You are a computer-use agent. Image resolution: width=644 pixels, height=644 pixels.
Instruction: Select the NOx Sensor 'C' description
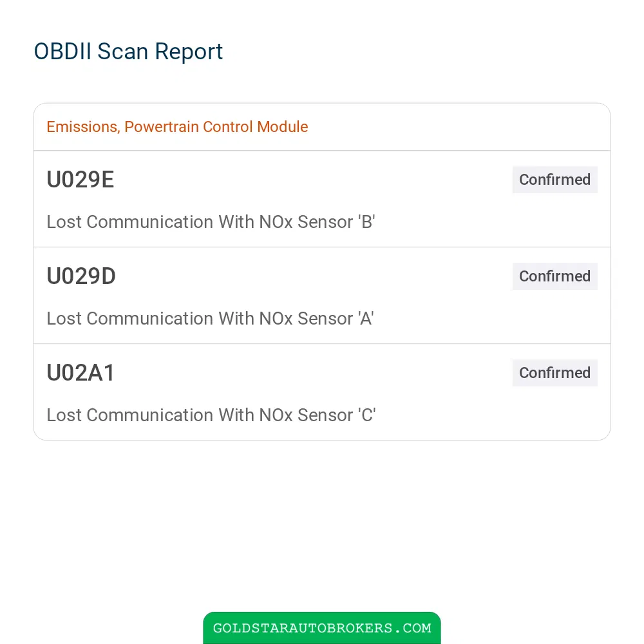pos(211,415)
